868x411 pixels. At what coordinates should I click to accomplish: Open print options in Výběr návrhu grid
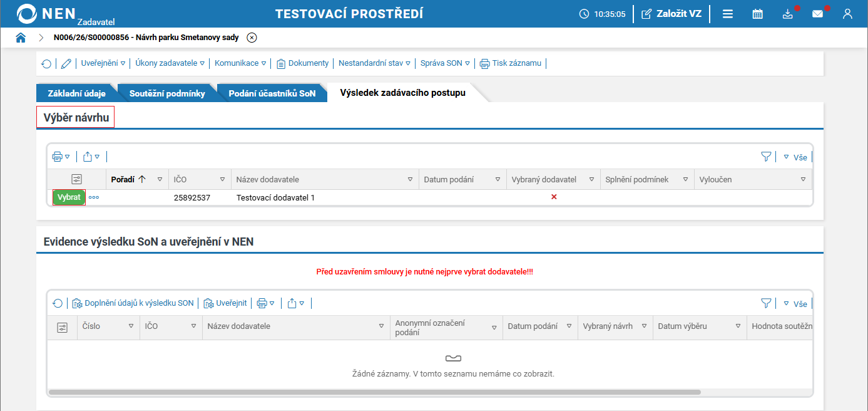pos(61,157)
